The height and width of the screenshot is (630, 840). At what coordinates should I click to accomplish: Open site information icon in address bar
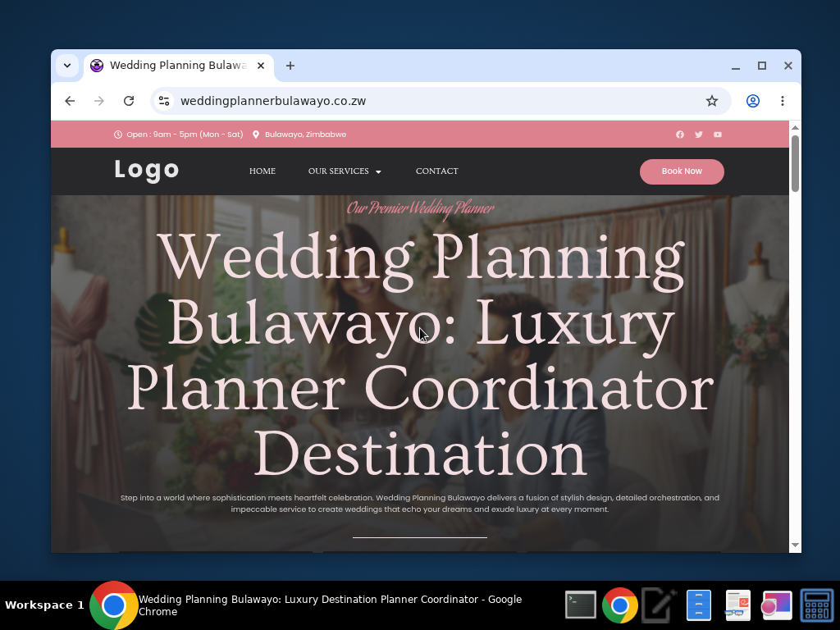coord(164,101)
